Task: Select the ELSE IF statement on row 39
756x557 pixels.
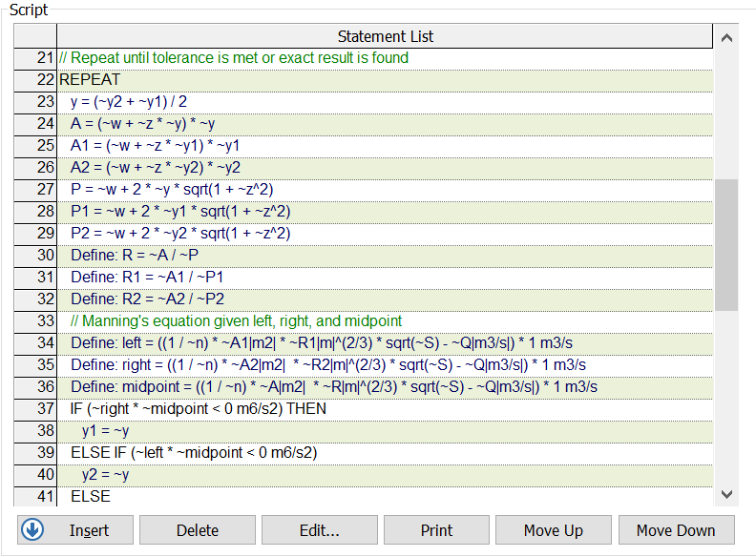Action: [x=194, y=452]
